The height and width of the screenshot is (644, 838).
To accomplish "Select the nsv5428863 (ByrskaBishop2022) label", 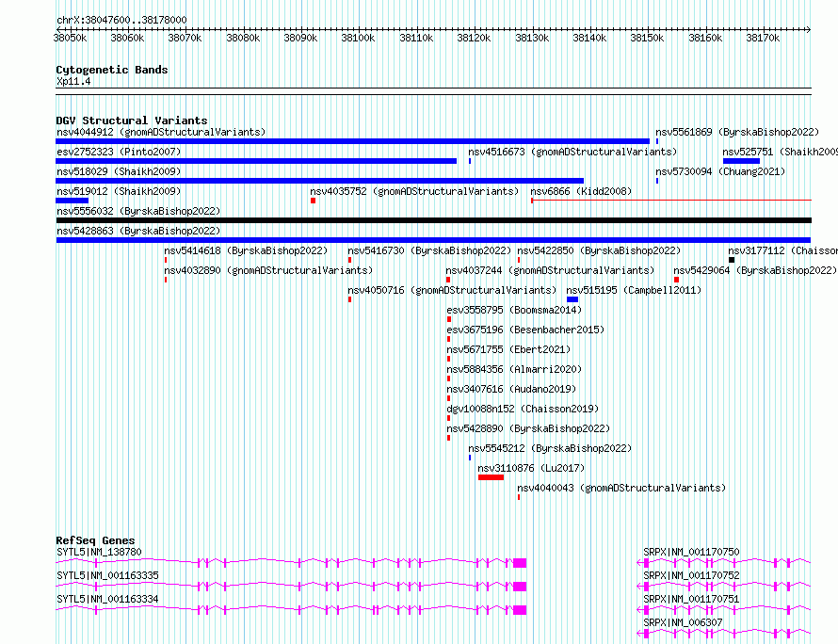I will (138, 231).
